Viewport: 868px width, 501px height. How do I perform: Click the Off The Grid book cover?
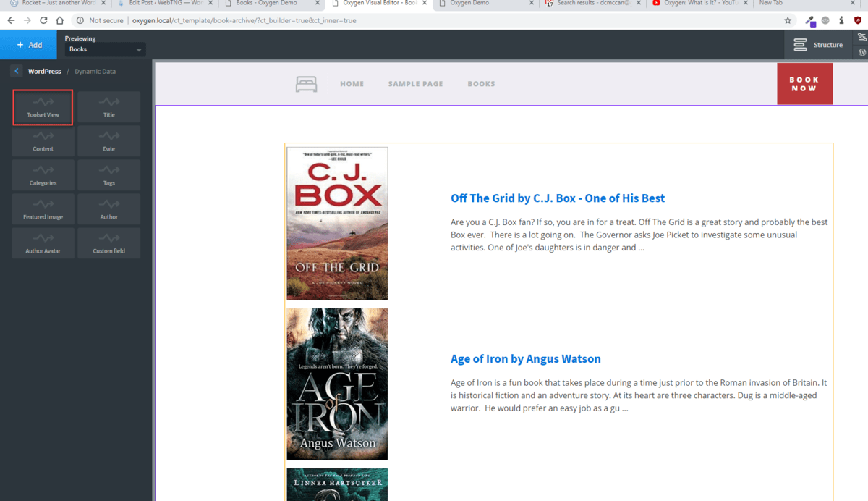337,223
